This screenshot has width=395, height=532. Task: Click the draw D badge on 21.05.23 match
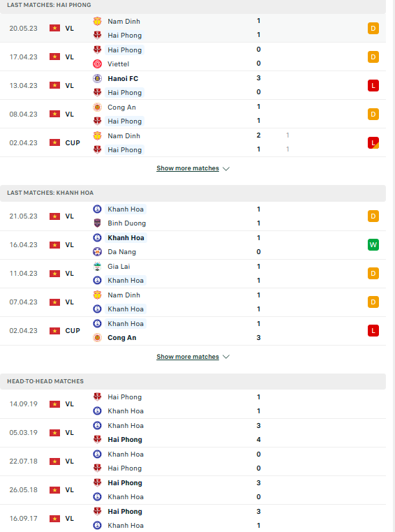[x=373, y=216]
